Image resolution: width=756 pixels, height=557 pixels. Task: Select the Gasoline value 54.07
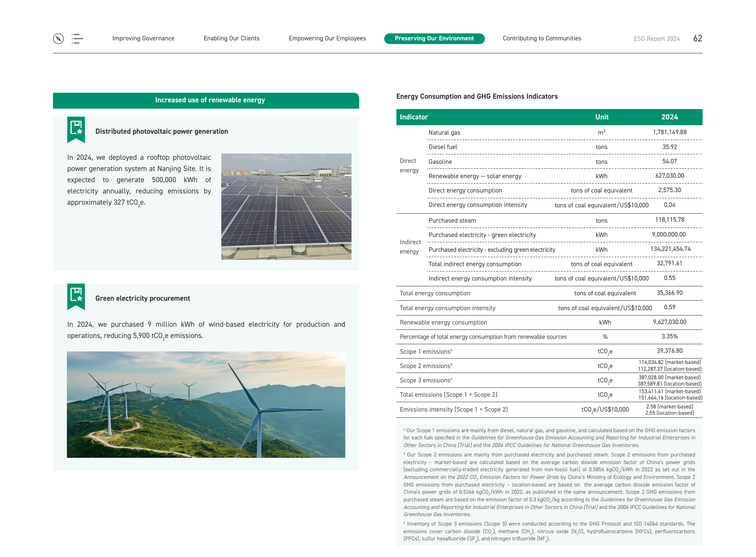pos(670,162)
